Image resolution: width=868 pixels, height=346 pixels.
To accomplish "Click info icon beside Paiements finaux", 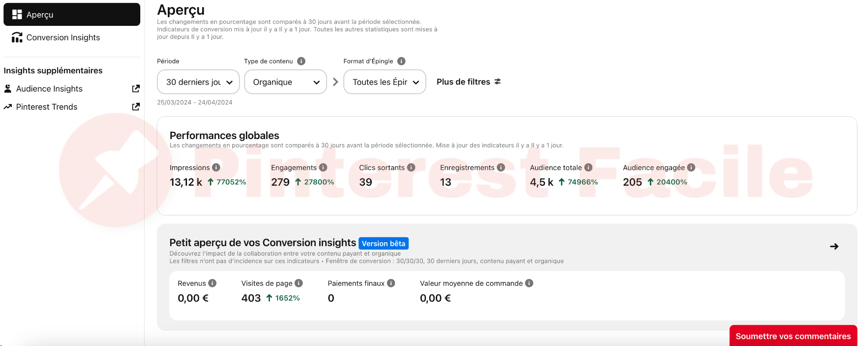I will (391, 283).
